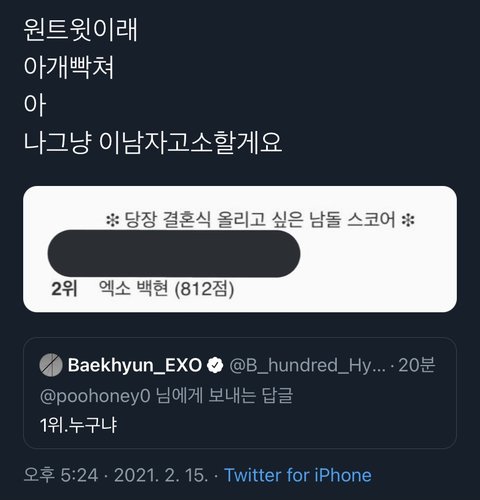Screen dimensions: 480x500
Task: Click the verified badge beside Baekhyun_EXO
Action: [x=215, y=365]
